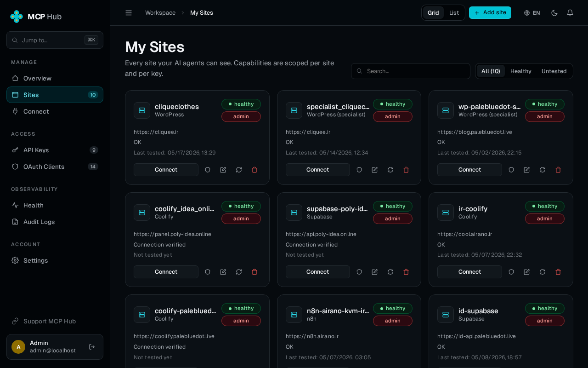Connect the coolify_idea_onli site
The image size is (588, 368).
pyautogui.click(x=166, y=272)
